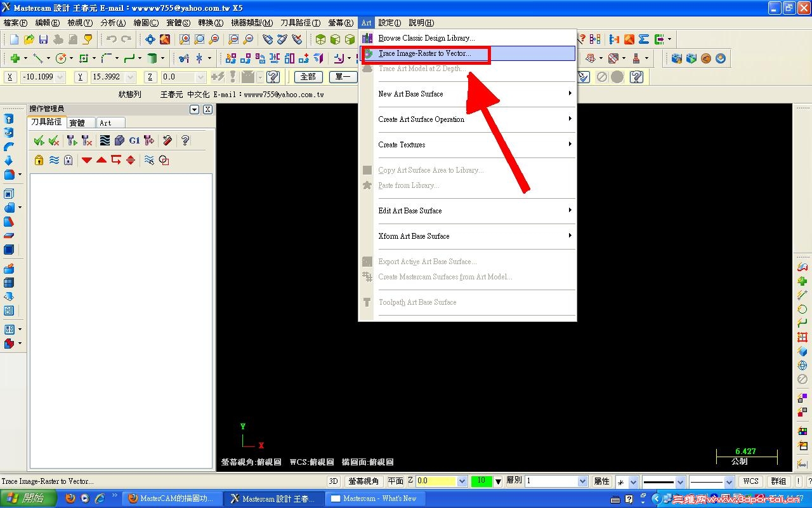Redo the last undone action

(126, 39)
